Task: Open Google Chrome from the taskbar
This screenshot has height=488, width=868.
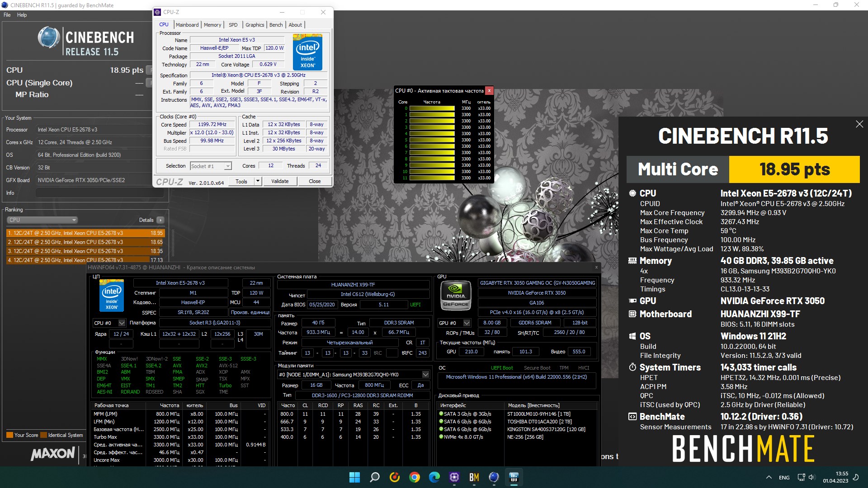Action: pyautogui.click(x=415, y=477)
